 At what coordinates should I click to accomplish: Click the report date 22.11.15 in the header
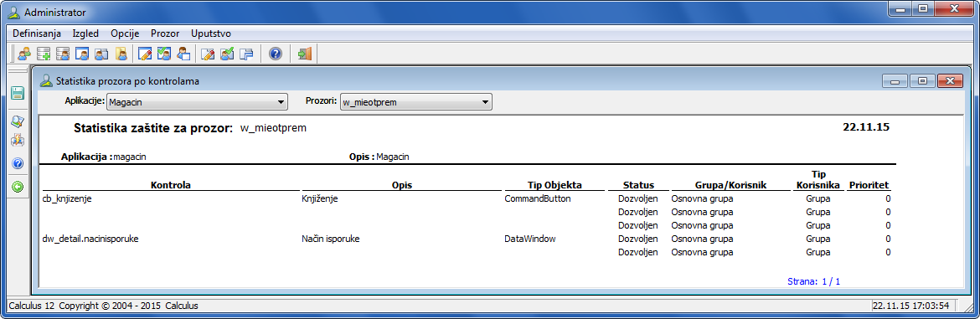pos(865,126)
